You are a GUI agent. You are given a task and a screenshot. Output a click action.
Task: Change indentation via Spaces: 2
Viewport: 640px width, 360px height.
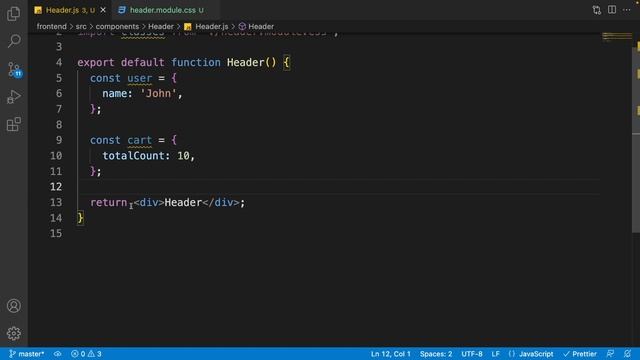tap(436, 354)
